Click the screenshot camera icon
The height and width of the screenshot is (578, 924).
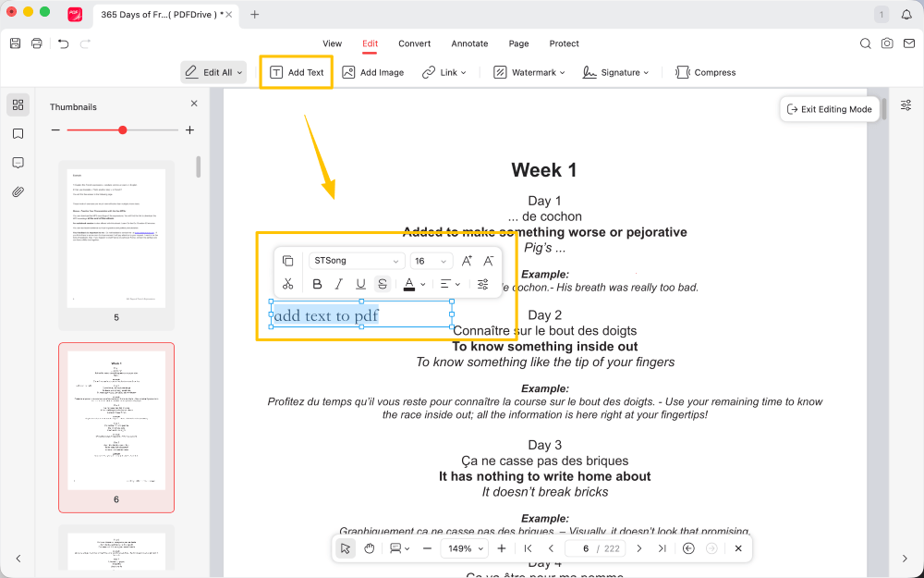(x=887, y=43)
